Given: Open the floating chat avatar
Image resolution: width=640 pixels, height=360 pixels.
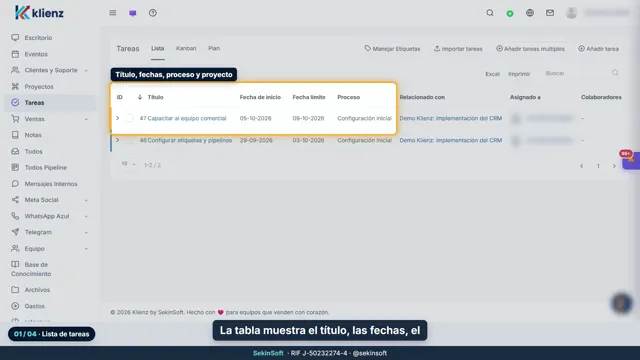Looking at the screenshot, I should tap(622, 303).
